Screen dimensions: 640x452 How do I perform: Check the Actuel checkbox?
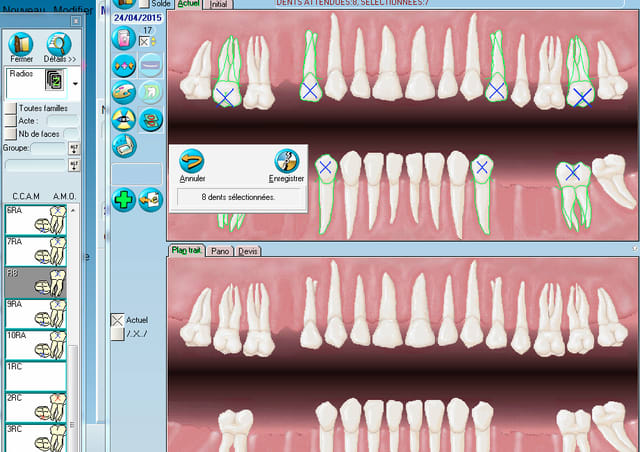pos(118,320)
